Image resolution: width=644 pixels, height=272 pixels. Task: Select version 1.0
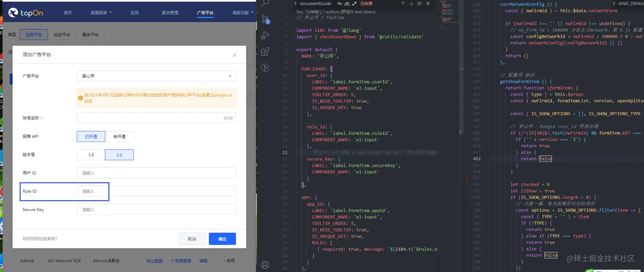click(x=91, y=155)
